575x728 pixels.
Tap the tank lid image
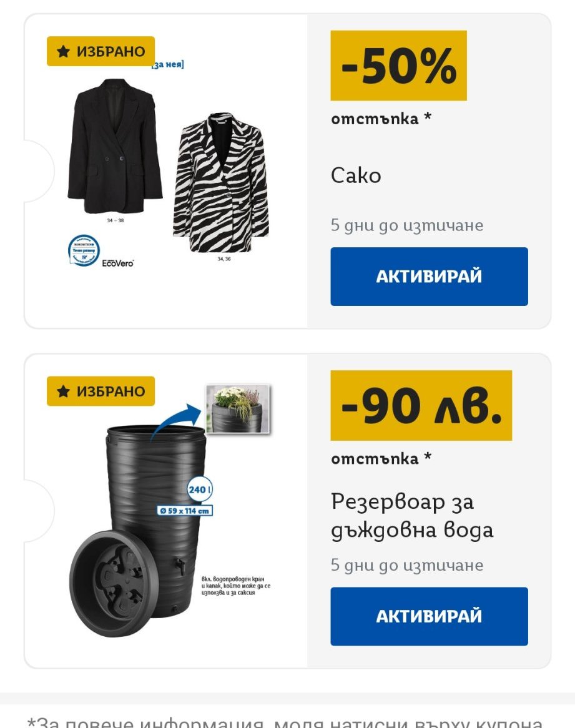[x=111, y=584]
